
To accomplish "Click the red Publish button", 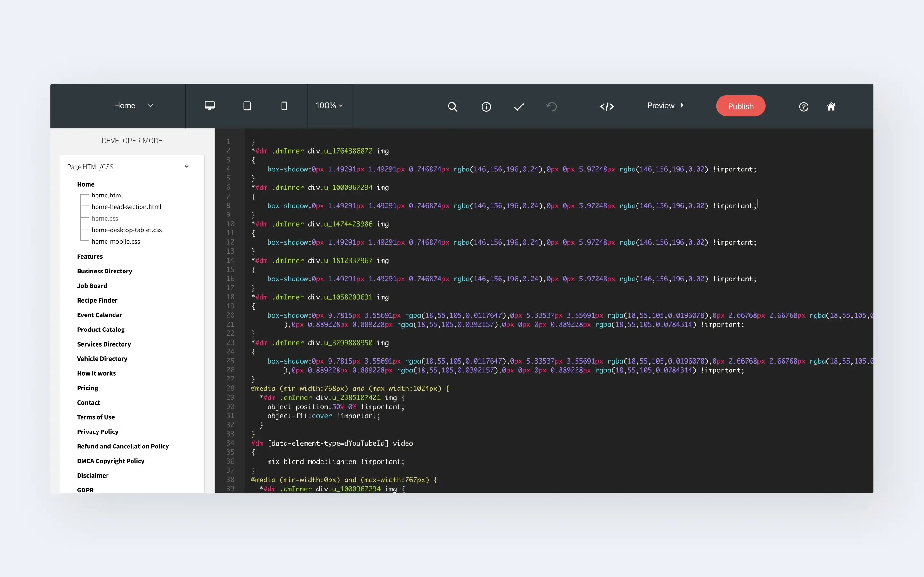I will pos(740,106).
